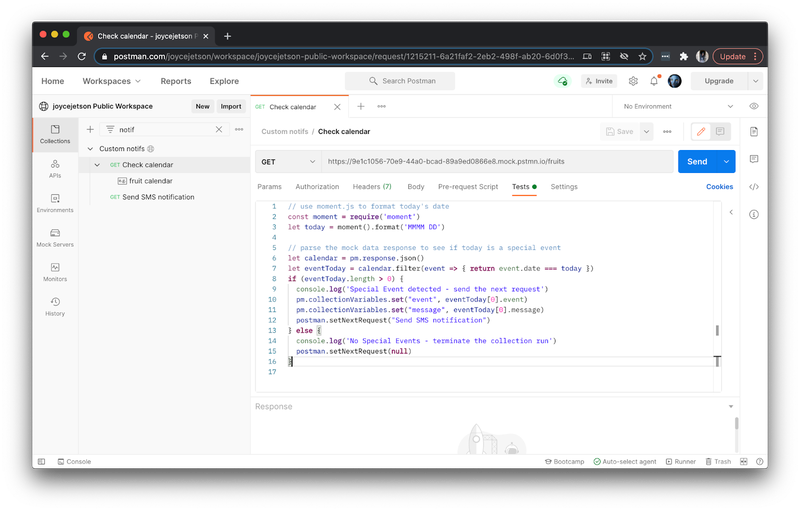Click Auto-select agent in status bar
800x511 pixels.
tap(624, 462)
